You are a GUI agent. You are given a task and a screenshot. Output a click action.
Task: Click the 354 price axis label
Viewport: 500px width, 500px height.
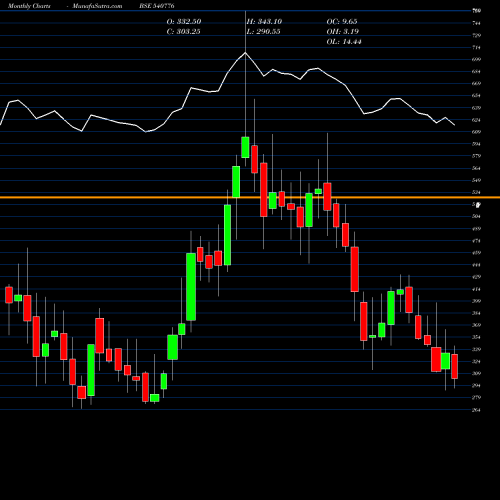(x=476, y=337)
